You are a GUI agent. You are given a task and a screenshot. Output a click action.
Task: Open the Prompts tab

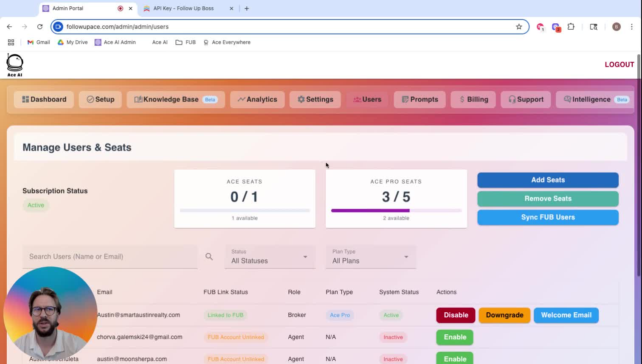[x=420, y=99]
